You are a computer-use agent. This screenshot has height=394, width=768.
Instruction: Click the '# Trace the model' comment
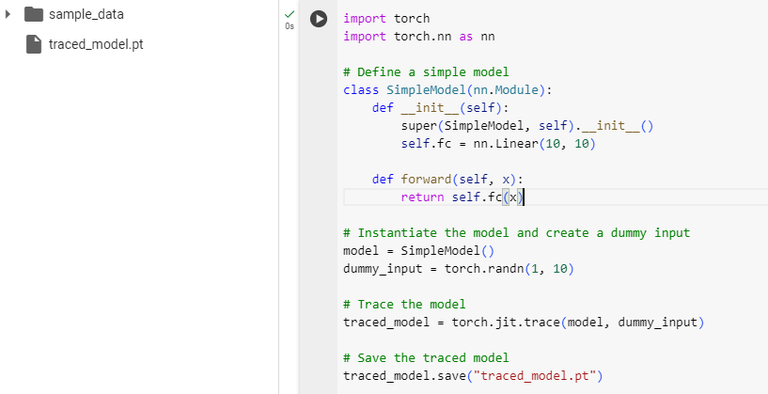[x=405, y=304]
